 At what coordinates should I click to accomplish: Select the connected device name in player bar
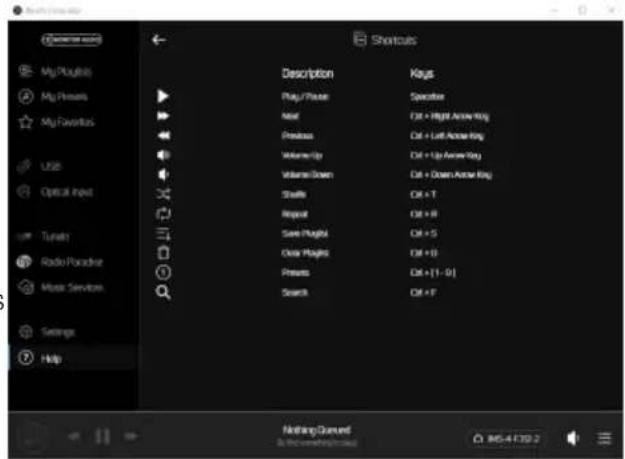(507, 439)
